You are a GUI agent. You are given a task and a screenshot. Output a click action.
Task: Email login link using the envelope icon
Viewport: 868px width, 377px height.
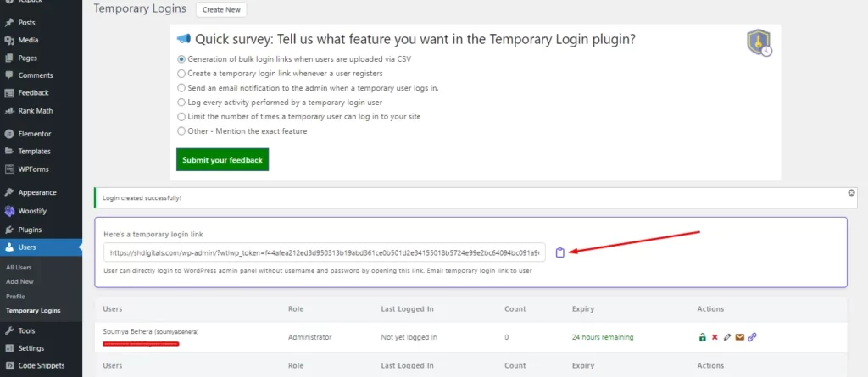739,337
